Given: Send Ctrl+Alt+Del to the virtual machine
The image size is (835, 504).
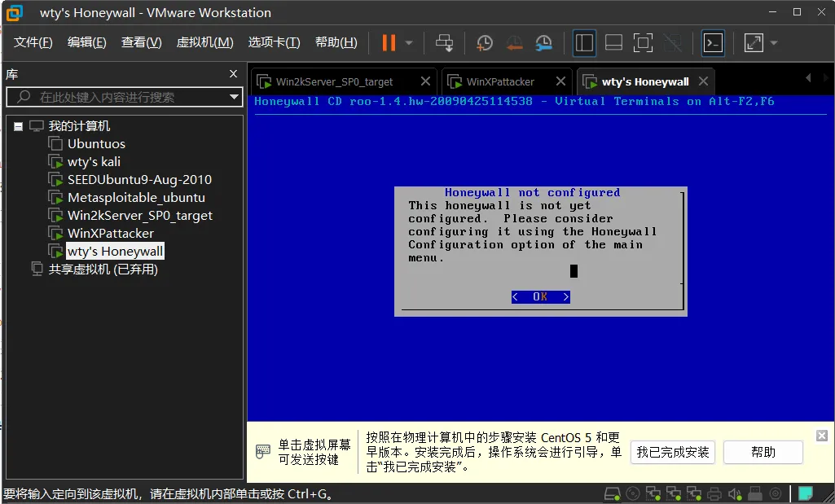Looking at the screenshot, I should tap(444, 42).
